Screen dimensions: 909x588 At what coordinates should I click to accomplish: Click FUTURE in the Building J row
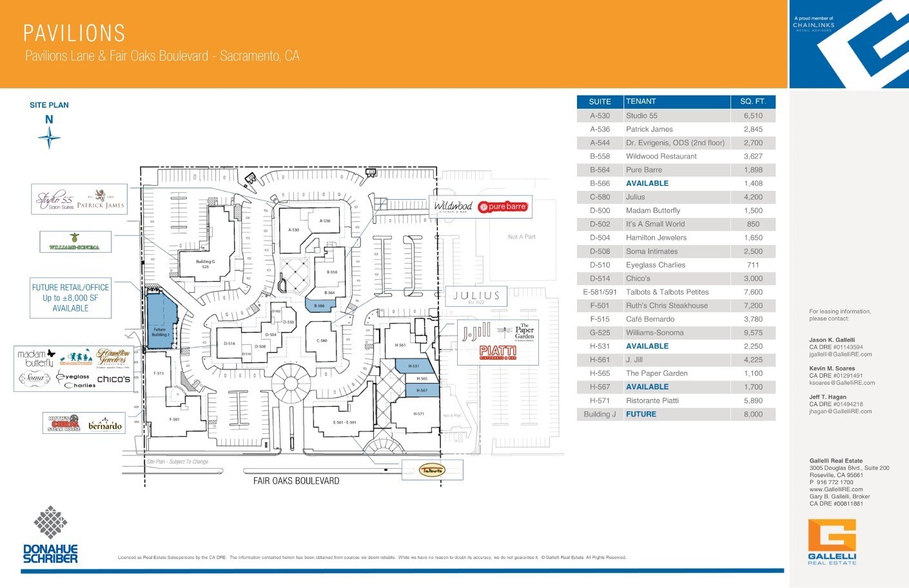pos(641,414)
